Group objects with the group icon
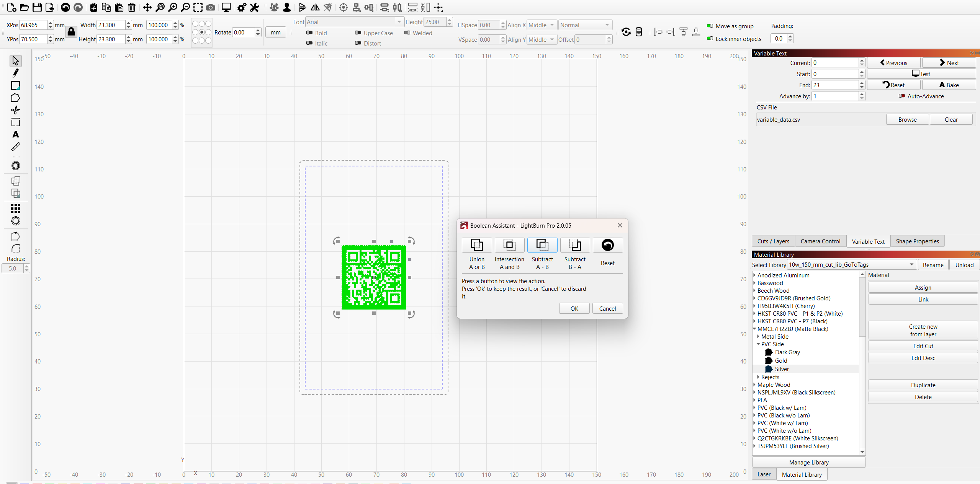The height and width of the screenshot is (484, 980). (274, 7)
